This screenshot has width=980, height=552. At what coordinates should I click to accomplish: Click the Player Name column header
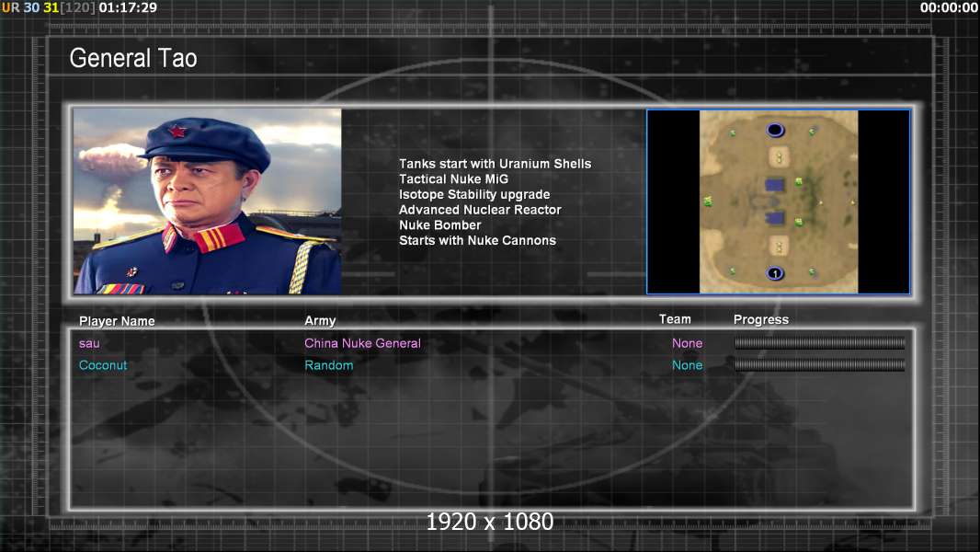[117, 321]
